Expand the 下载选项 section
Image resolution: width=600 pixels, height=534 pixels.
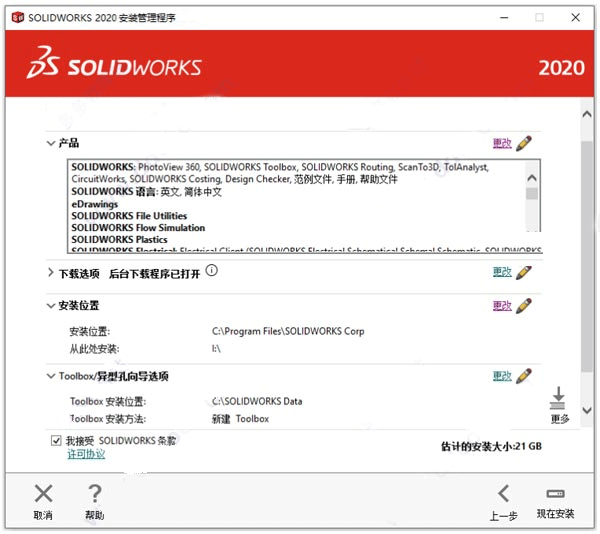(x=51, y=273)
